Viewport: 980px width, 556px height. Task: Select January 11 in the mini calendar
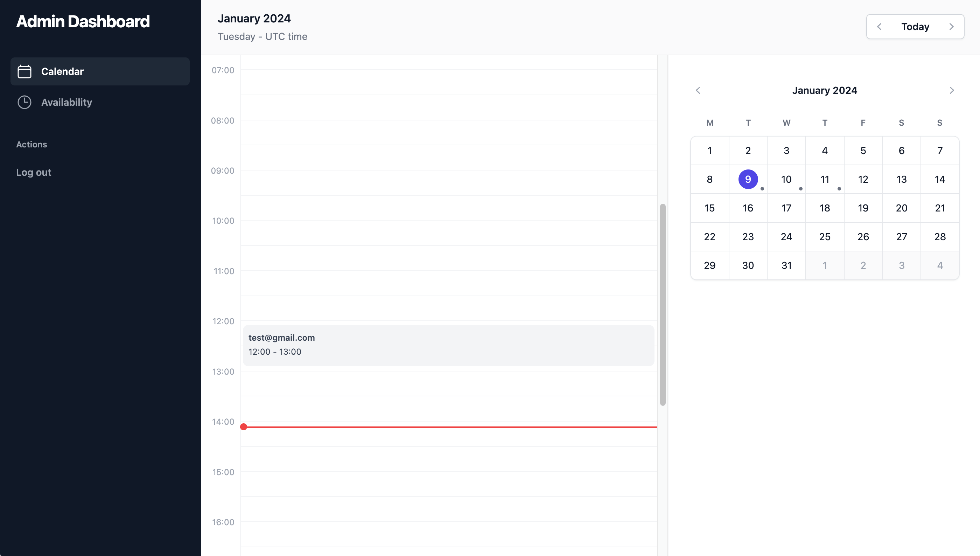(x=825, y=179)
